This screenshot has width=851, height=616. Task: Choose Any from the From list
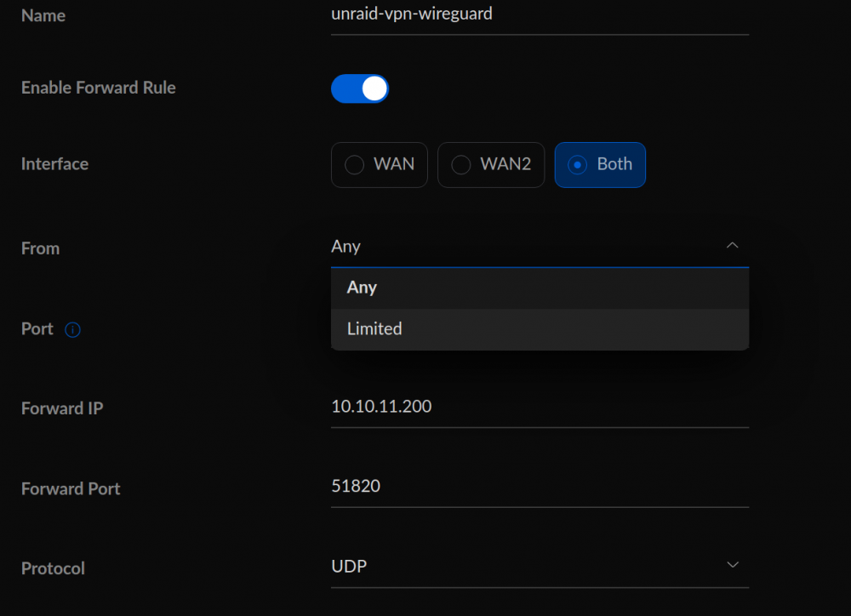click(540, 288)
